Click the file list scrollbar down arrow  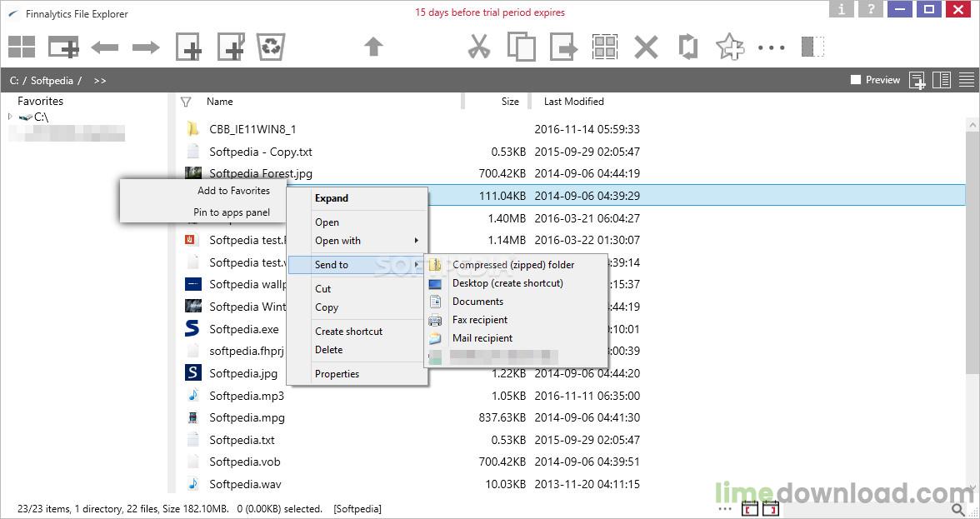(972, 488)
